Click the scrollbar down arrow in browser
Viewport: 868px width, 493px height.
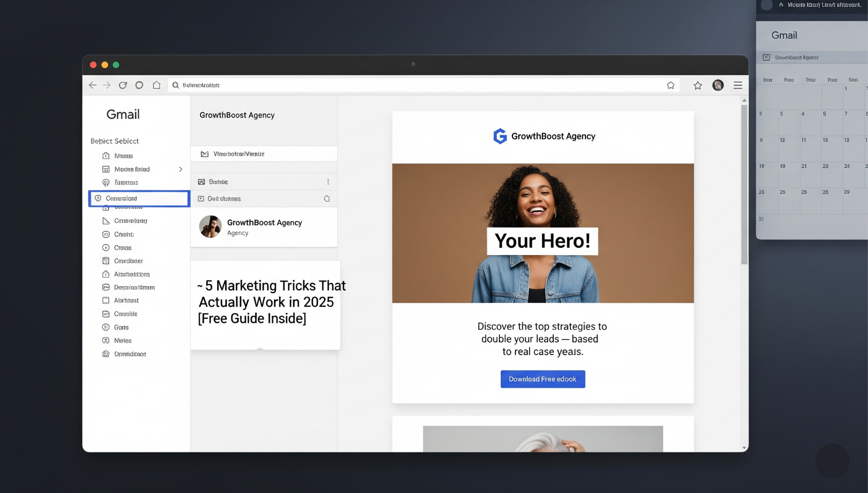click(744, 448)
